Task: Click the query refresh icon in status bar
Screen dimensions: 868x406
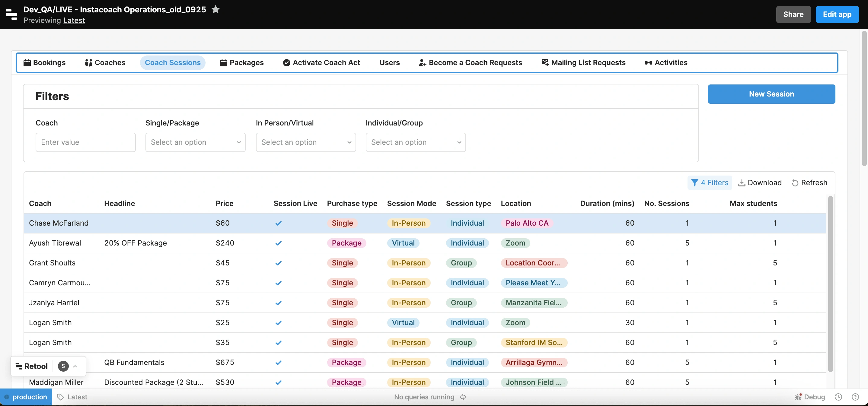Action: point(463,397)
